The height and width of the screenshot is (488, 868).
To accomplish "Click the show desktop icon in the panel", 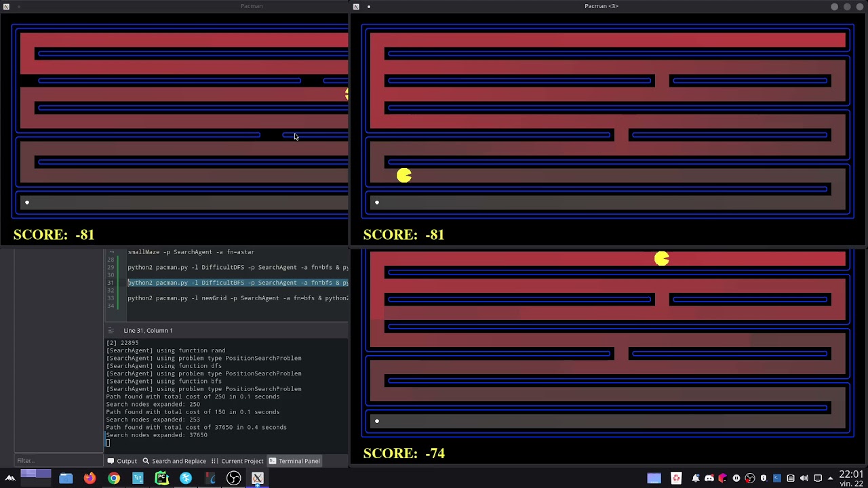I will (654, 478).
